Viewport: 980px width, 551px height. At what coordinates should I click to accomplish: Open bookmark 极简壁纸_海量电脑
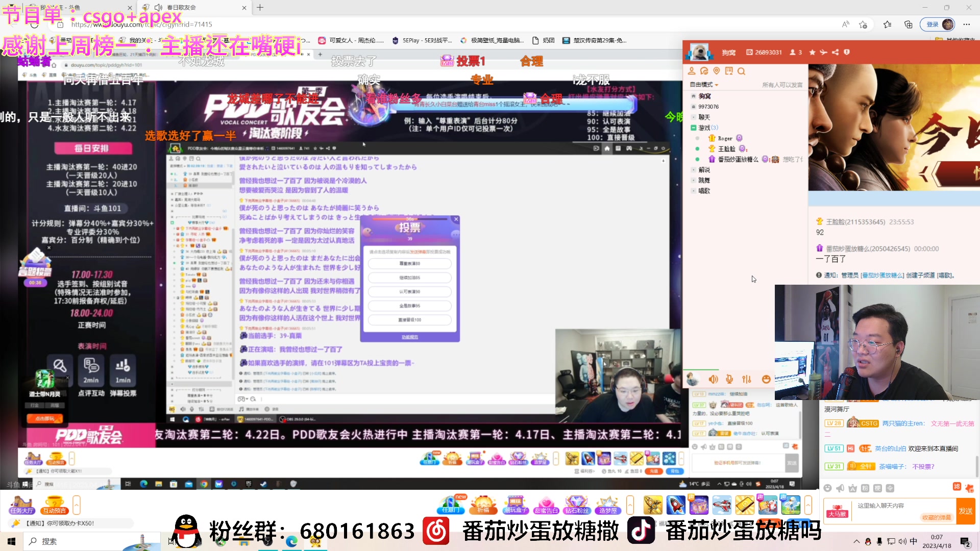click(492, 40)
